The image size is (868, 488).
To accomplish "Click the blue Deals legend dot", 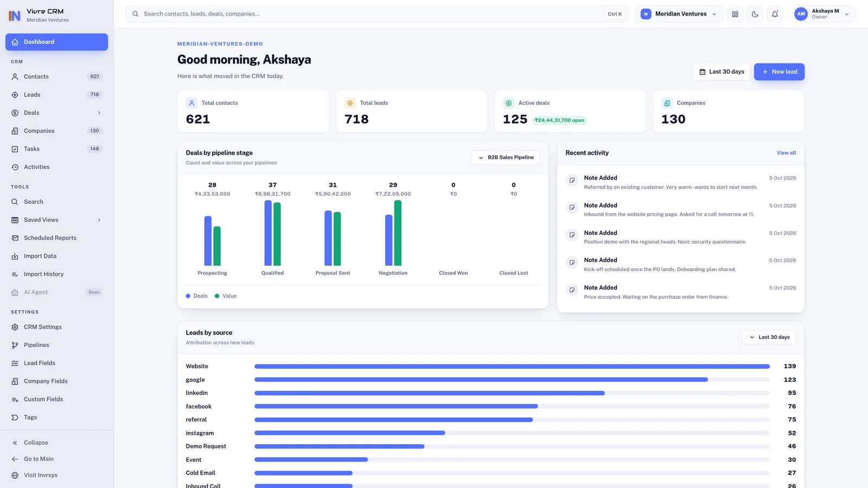I will tap(188, 296).
